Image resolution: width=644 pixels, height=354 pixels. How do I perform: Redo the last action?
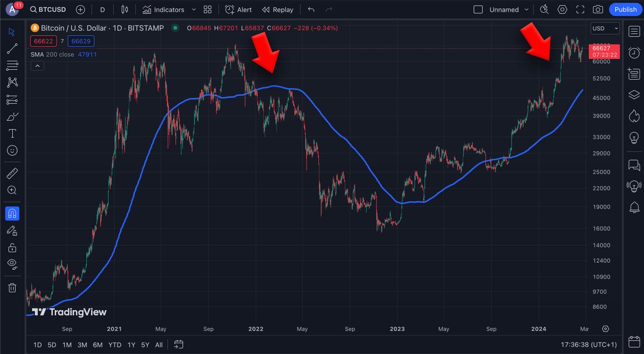coord(329,10)
